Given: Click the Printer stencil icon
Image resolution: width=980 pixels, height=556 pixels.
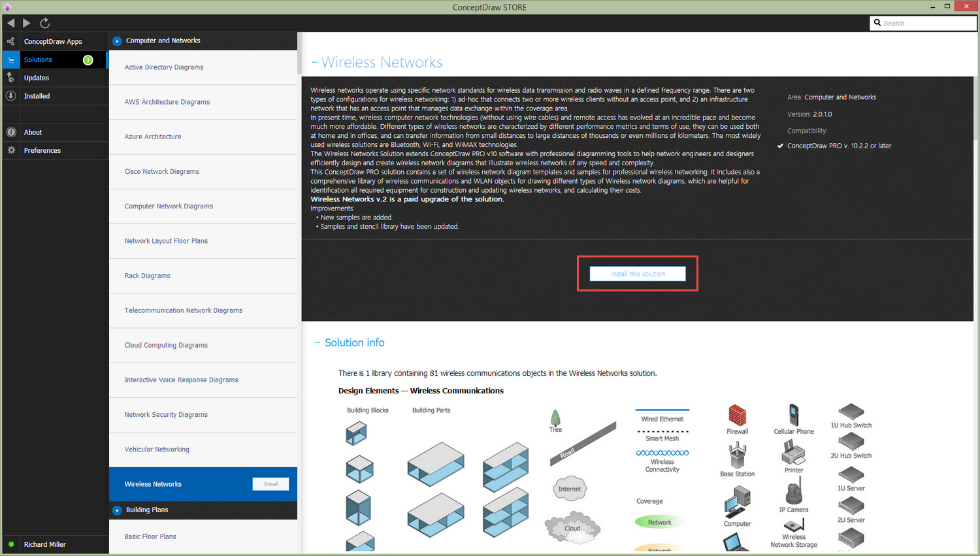Looking at the screenshot, I should point(794,452).
